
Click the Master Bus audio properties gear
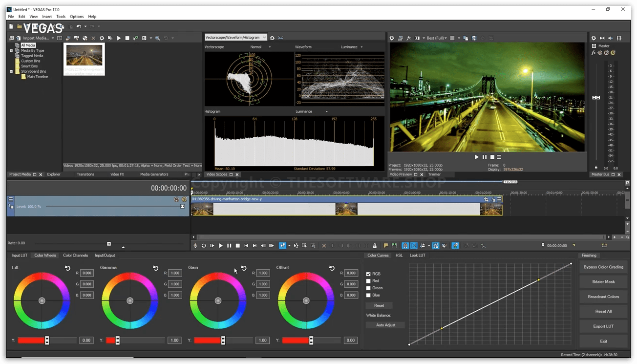coord(594,38)
